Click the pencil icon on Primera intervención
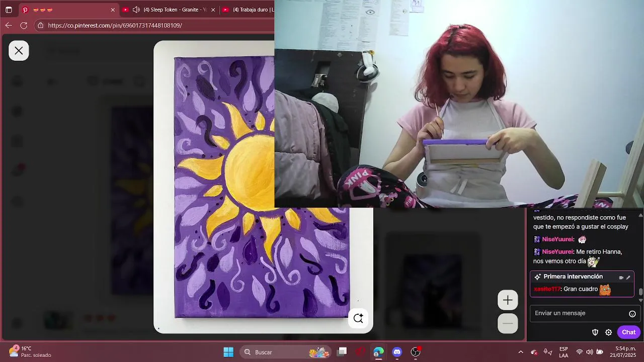 pos(628,278)
